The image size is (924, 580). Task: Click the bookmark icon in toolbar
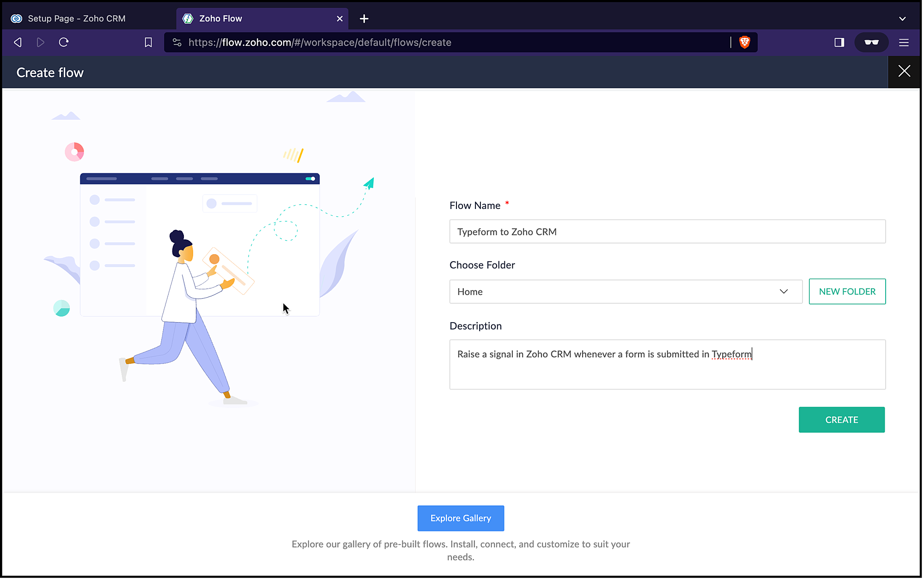[x=148, y=43]
